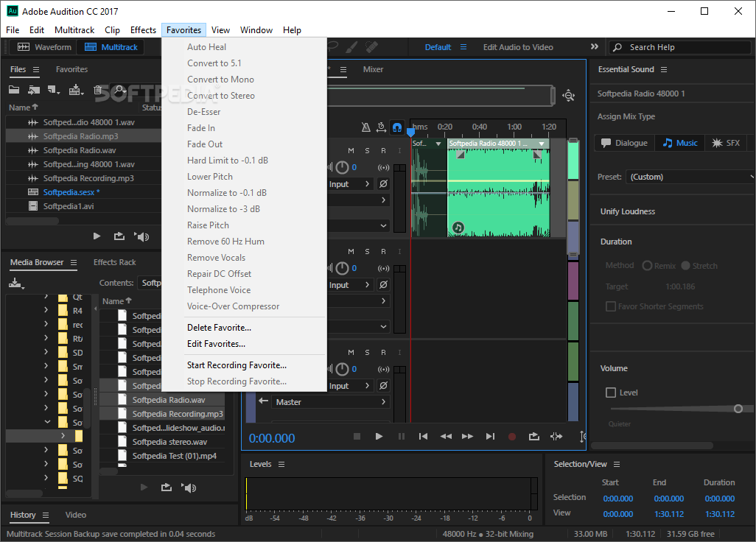The width and height of the screenshot is (756, 542).
Task: Open the second track Input dropdown
Action: click(349, 285)
